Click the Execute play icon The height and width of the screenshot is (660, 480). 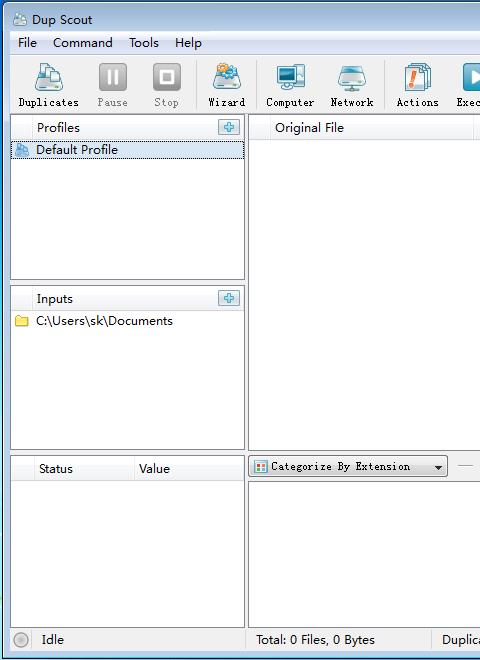[x=471, y=77]
